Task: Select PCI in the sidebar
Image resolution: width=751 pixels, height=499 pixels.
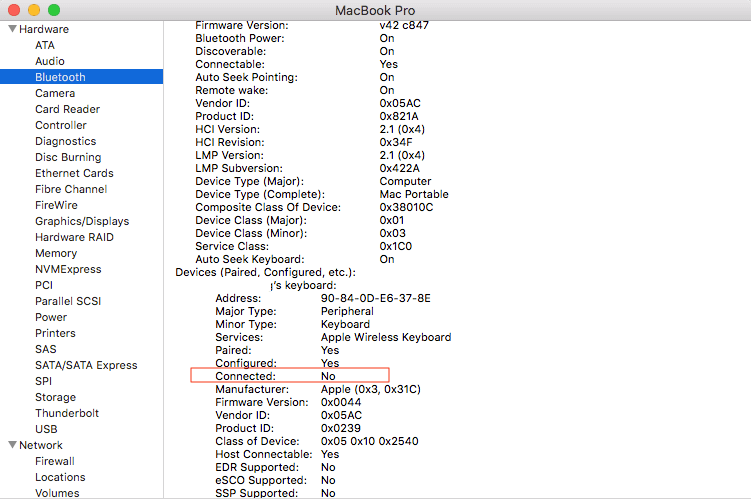Action: click(x=44, y=285)
